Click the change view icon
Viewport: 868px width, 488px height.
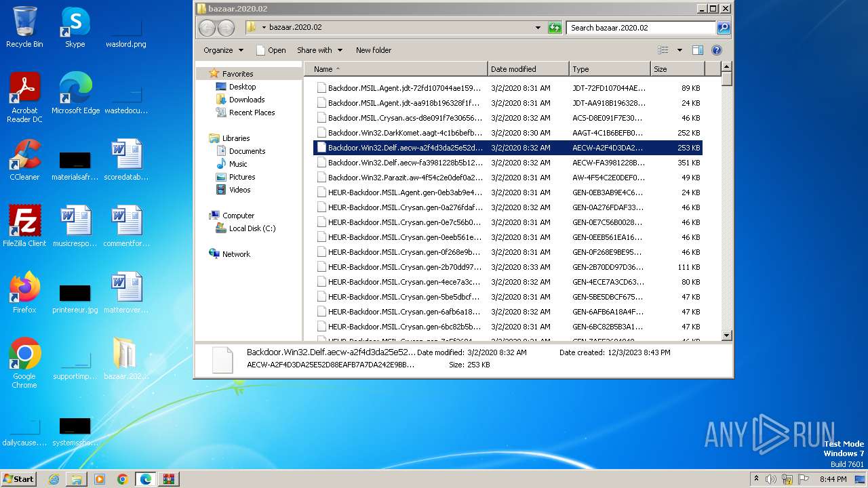click(x=663, y=50)
